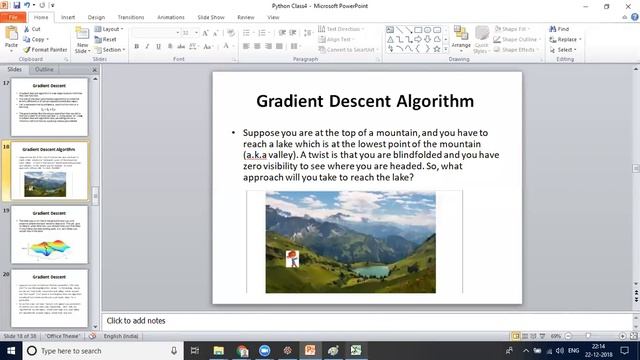The height and width of the screenshot is (360, 640).
Task: Toggle text Shadow formatting
Action: coord(170,47)
